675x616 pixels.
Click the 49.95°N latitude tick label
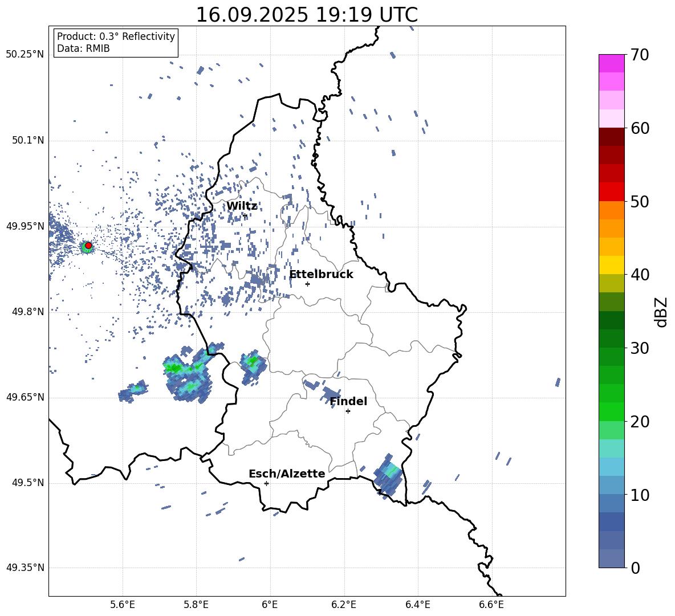coord(25,226)
